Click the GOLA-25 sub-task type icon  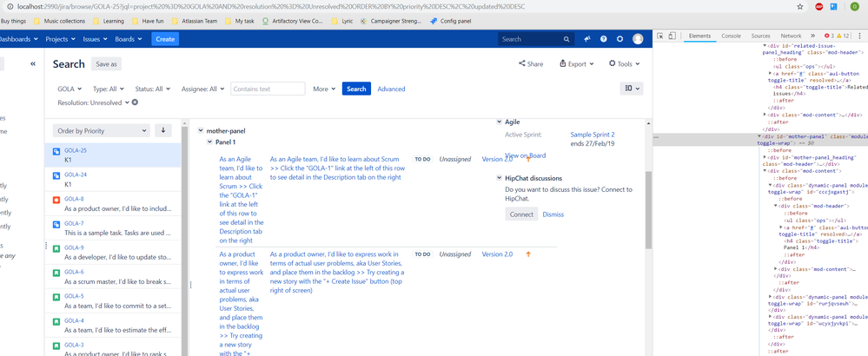click(56, 151)
